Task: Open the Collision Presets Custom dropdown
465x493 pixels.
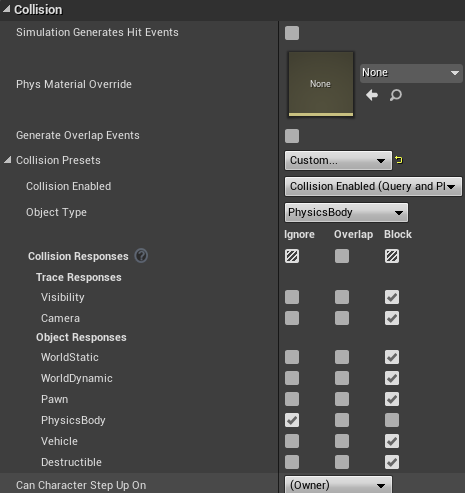Action: click(x=338, y=160)
